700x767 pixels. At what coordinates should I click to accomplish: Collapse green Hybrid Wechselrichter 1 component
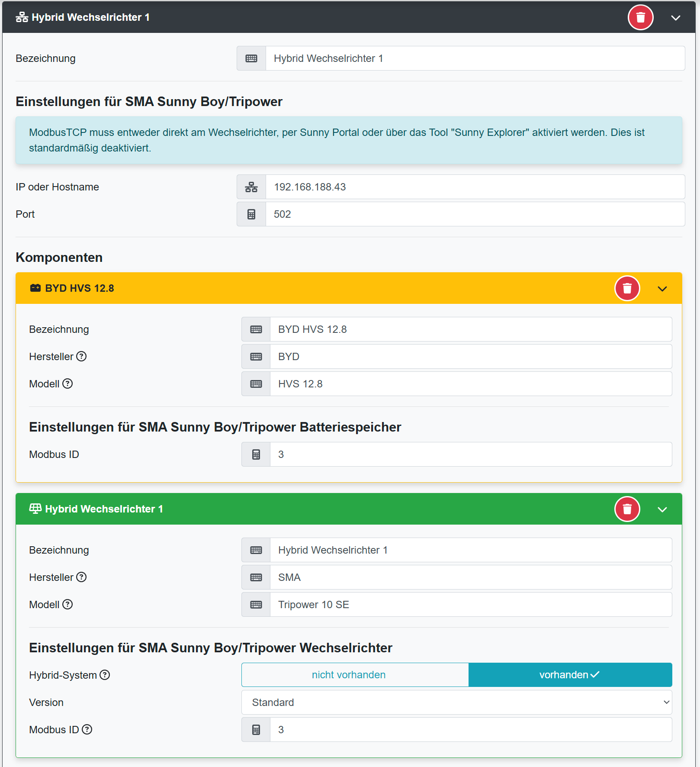coord(662,509)
